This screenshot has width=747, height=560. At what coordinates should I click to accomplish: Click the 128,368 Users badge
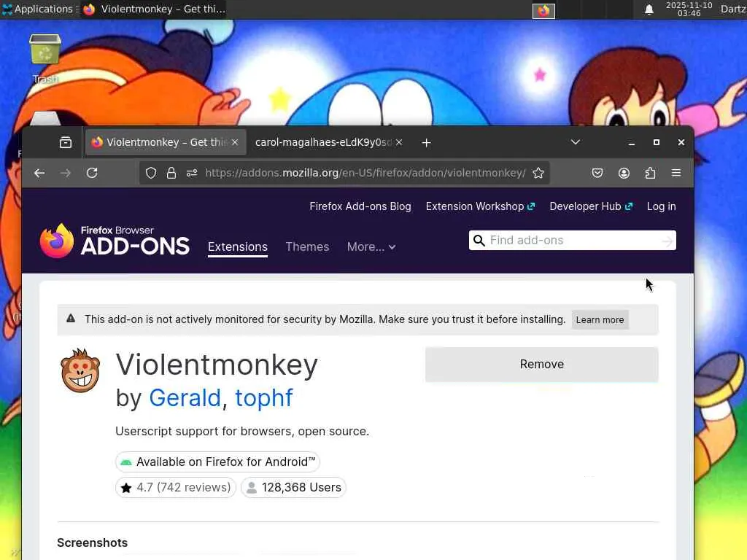(293, 488)
